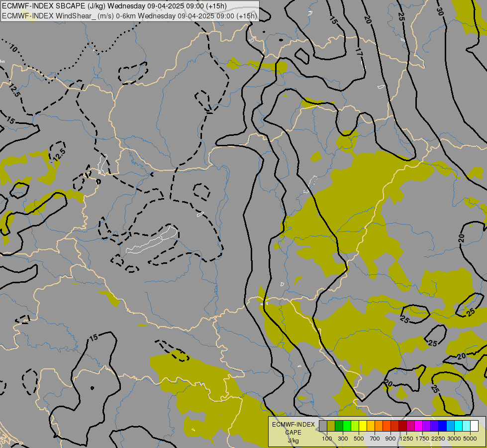
Task: Click the white swatch in the CAPE legend
Action: click(474, 426)
